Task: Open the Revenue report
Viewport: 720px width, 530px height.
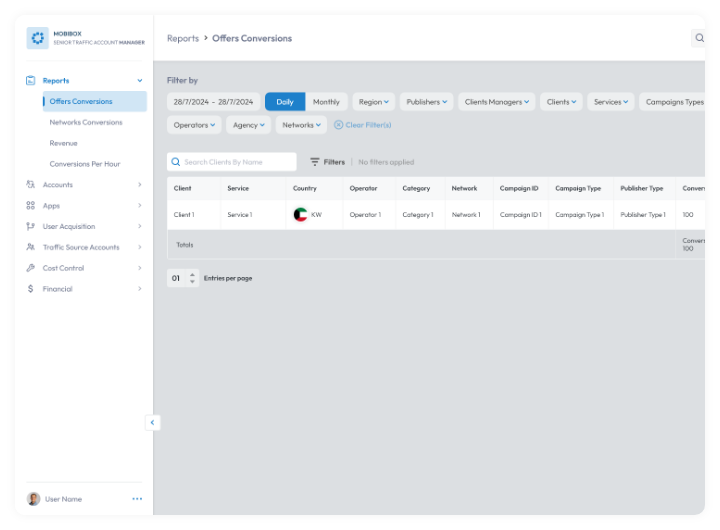Action: coord(63,143)
